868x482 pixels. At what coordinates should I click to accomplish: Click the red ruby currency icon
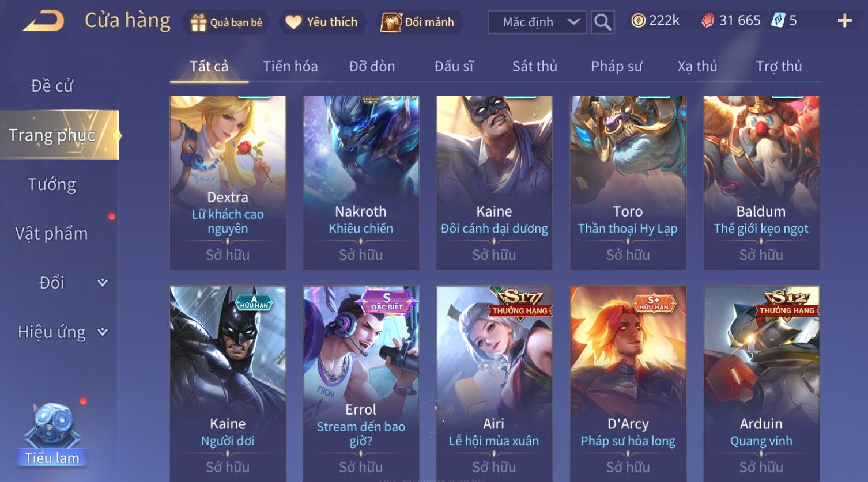tap(708, 21)
